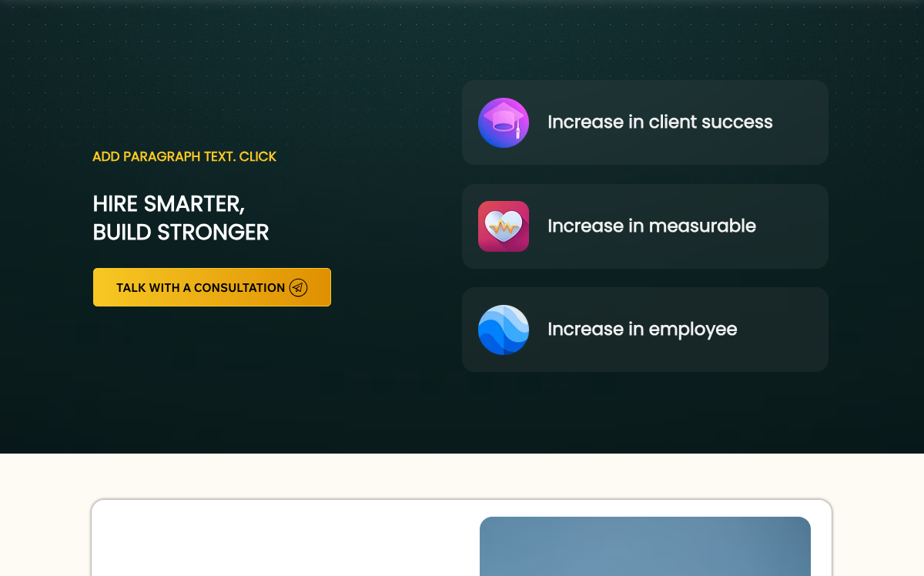Click the 'Hire Smarter, Build Stronger' heading
The height and width of the screenshot is (576, 924).
pyautogui.click(x=181, y=217)
